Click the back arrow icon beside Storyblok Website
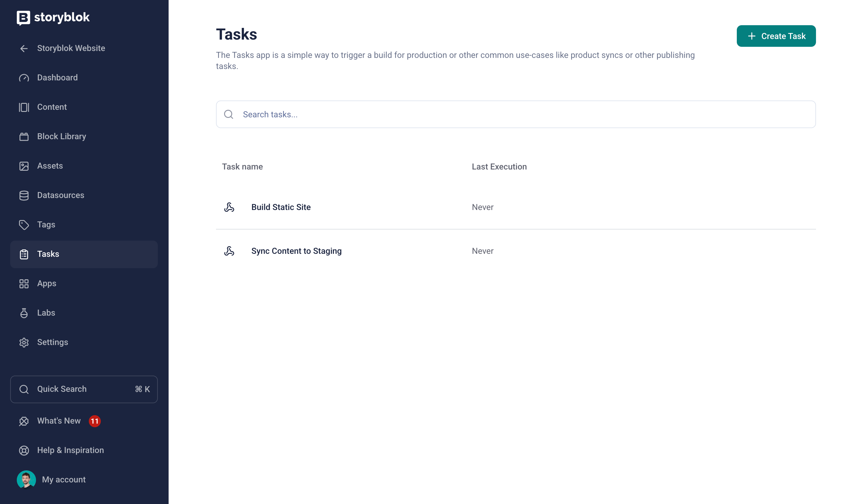The height and width of the screenshot is (504, 864). 24,49
